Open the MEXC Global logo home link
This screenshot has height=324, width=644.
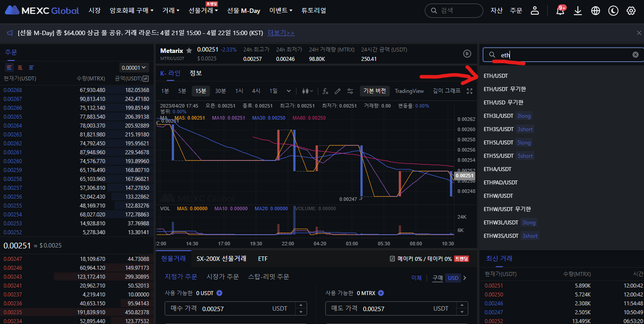tap(42, 10)
